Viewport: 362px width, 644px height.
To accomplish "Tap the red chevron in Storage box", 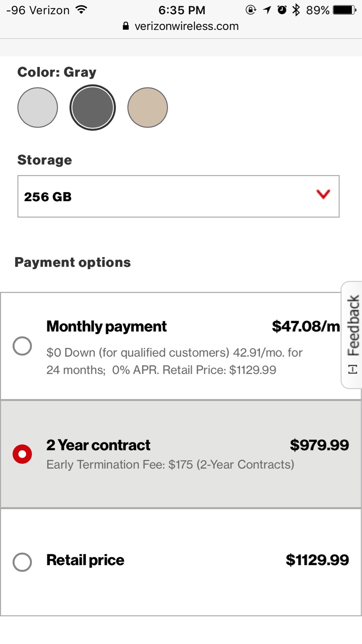I will coord(323,194).
